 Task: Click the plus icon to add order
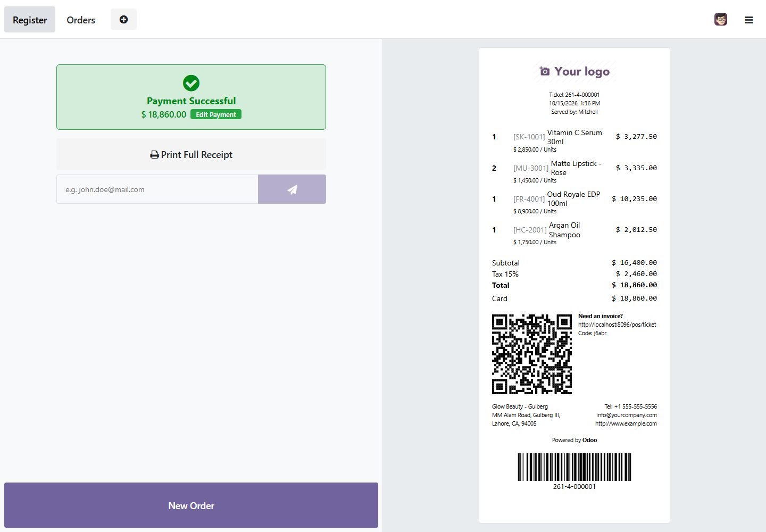[x=123, y=20]
